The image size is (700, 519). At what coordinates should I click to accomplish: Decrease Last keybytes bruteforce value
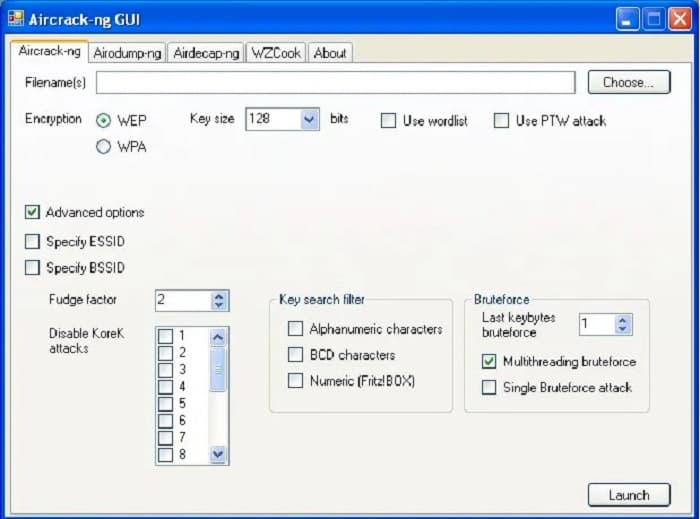coord(623,329)
